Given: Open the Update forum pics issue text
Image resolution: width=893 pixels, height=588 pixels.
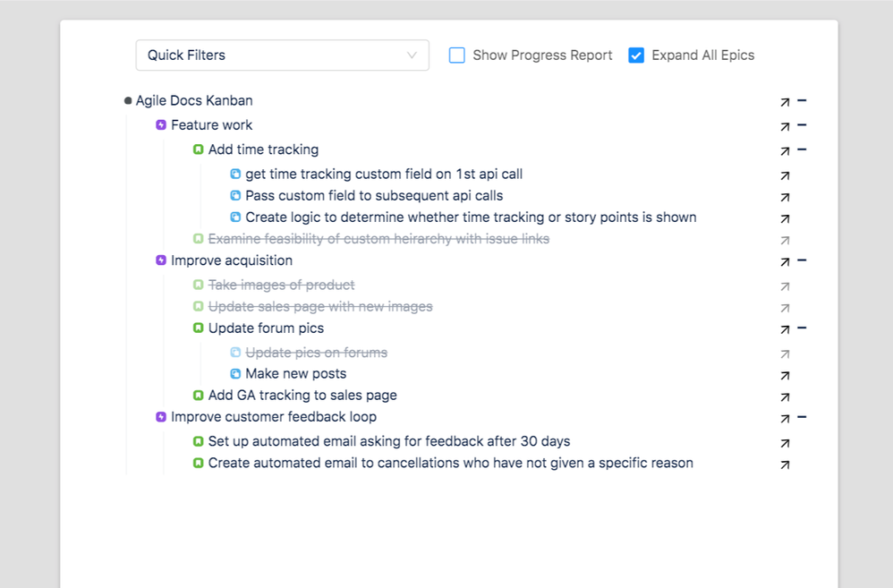Looking at the screenshot, I should pos(266,328).
